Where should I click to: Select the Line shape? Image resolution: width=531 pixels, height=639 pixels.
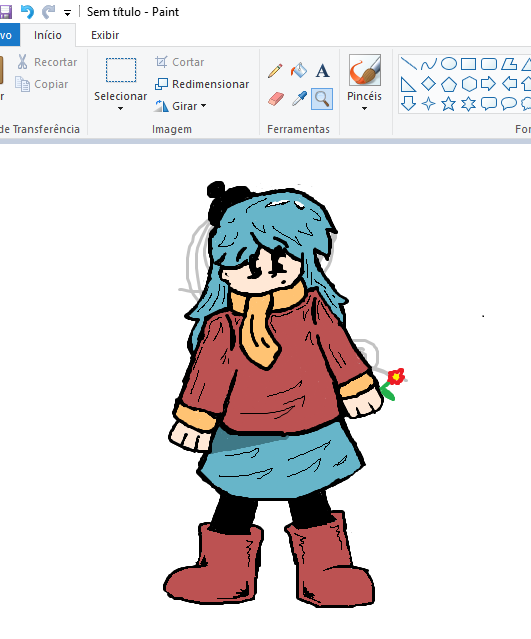click(x=408, y=64)
